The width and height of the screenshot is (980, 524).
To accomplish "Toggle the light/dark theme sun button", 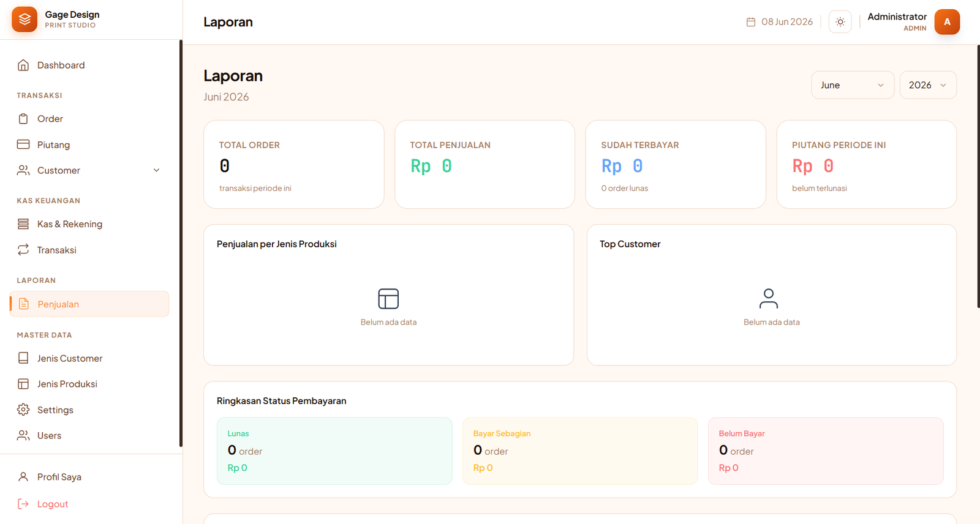I will coord(840,22).
